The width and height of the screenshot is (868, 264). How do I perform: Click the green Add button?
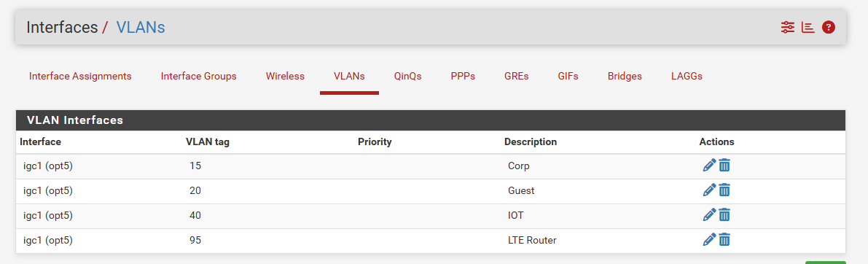point(826,263)
